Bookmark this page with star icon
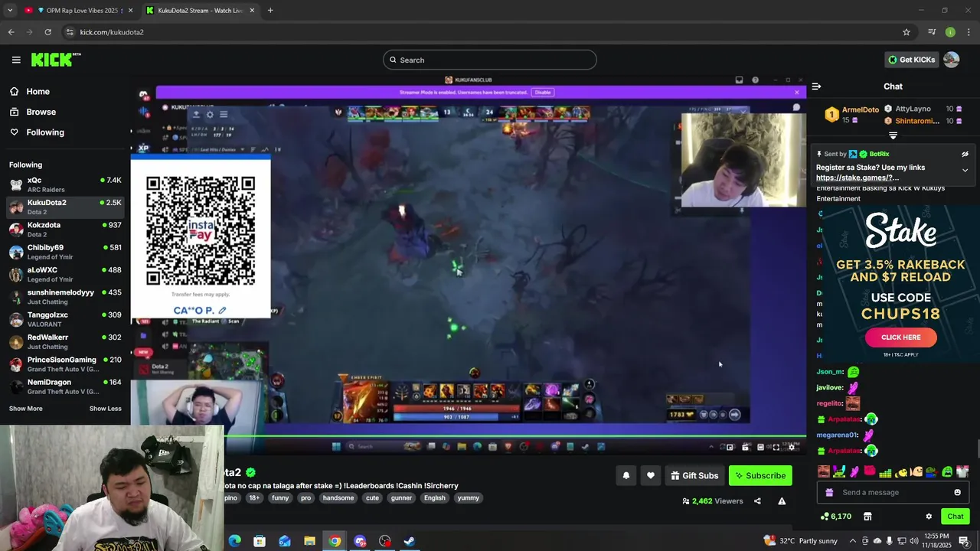Image resolution: width=980 pixels, height=551 pixels. point(906,32)
